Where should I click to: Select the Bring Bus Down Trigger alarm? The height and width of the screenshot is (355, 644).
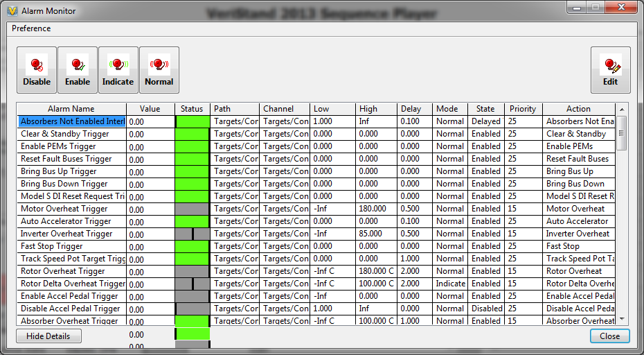pyautogui.click(x=72, y=184)
